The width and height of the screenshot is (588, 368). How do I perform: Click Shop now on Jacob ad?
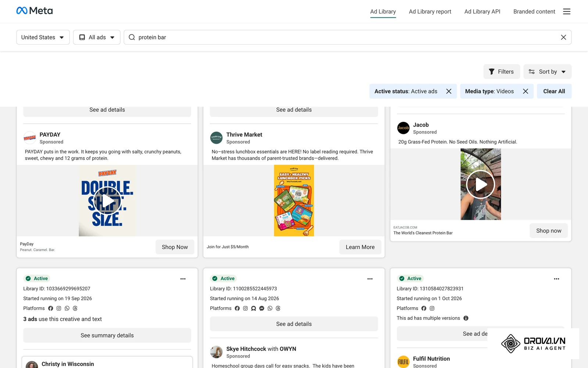point(549,231)
